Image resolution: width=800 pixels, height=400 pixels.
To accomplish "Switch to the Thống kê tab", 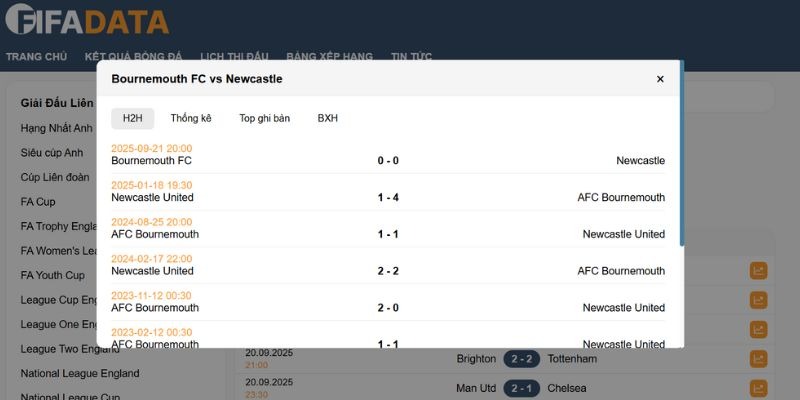I will [x=191, y=118].
